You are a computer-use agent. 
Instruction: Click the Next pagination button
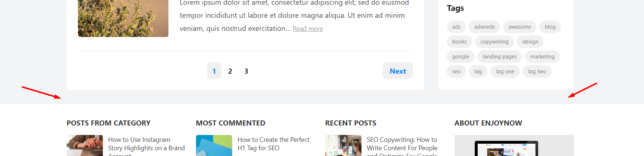click(398, 71)
